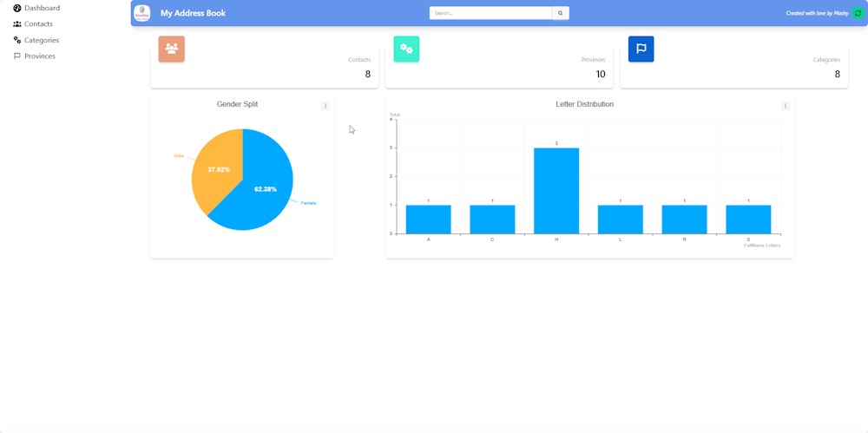868x433 pixels.
Task: Click the orange Contacts card icon
Action: [x=172, y=49]
